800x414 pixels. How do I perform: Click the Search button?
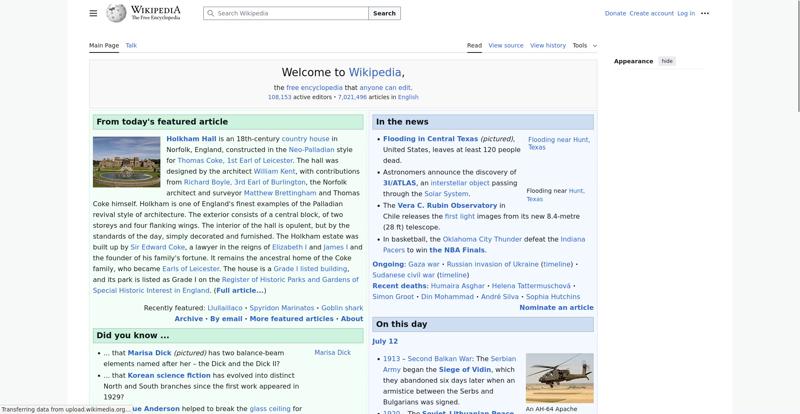(x=384, y=13)
